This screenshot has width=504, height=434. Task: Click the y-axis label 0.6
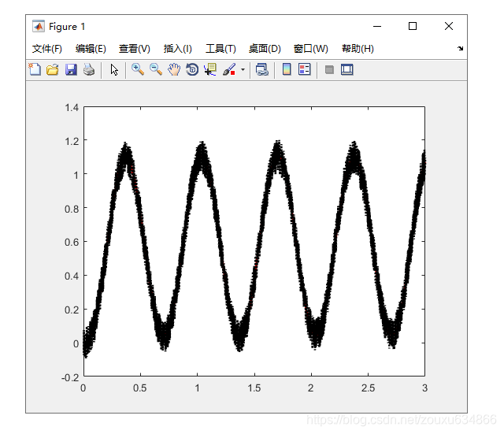point(72,242)
